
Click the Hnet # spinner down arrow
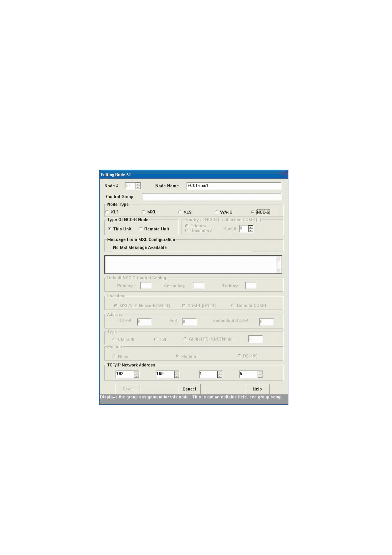click(251, 230)
